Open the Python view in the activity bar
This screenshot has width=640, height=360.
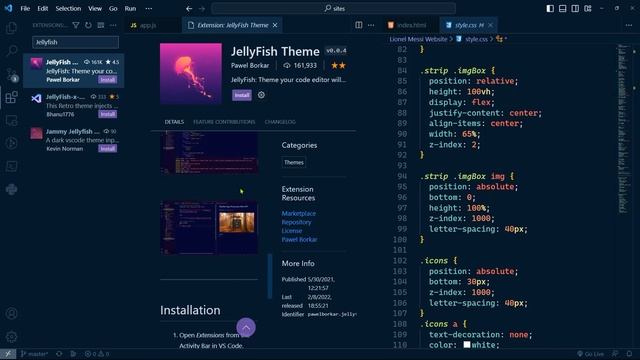(x=11, y=189)
